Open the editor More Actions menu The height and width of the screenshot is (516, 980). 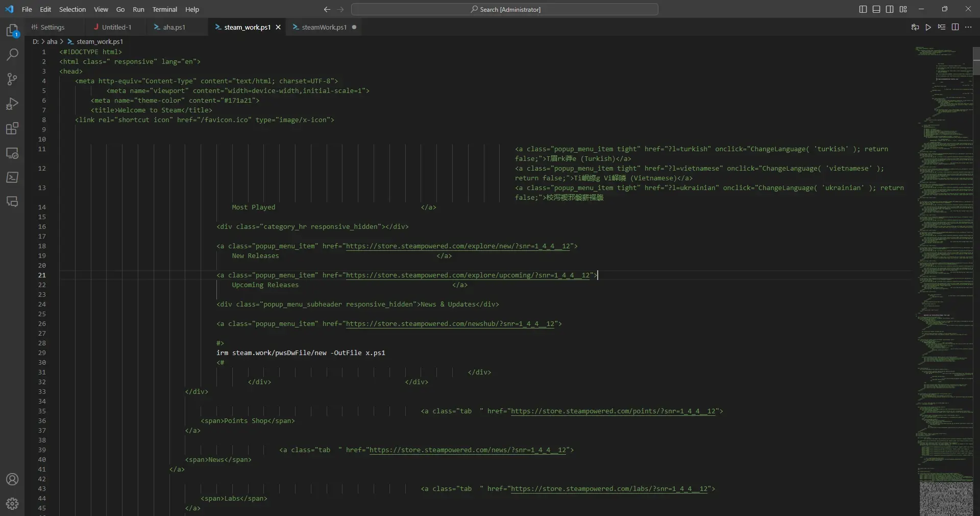[x=968, y=27]
